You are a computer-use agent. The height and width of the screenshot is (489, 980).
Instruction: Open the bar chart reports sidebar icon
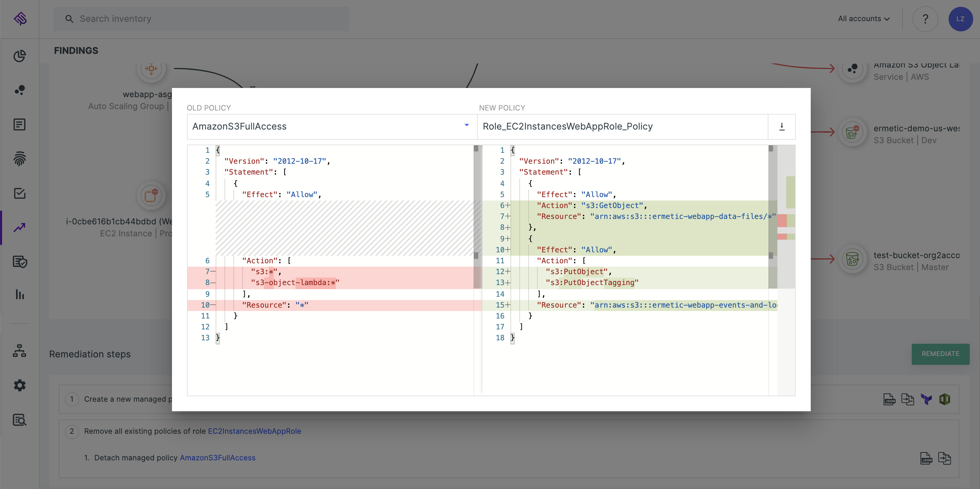click(19, 294)
